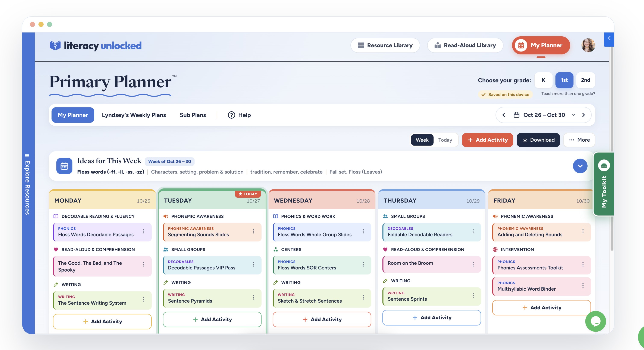Switch to Today view
644x350 pixels.
(445, 140)
